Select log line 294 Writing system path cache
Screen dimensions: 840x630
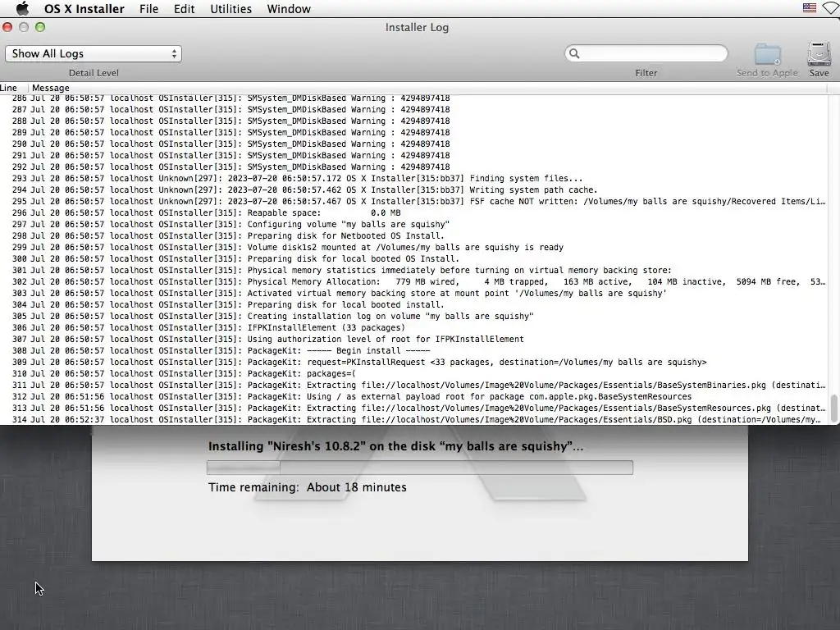415,189
